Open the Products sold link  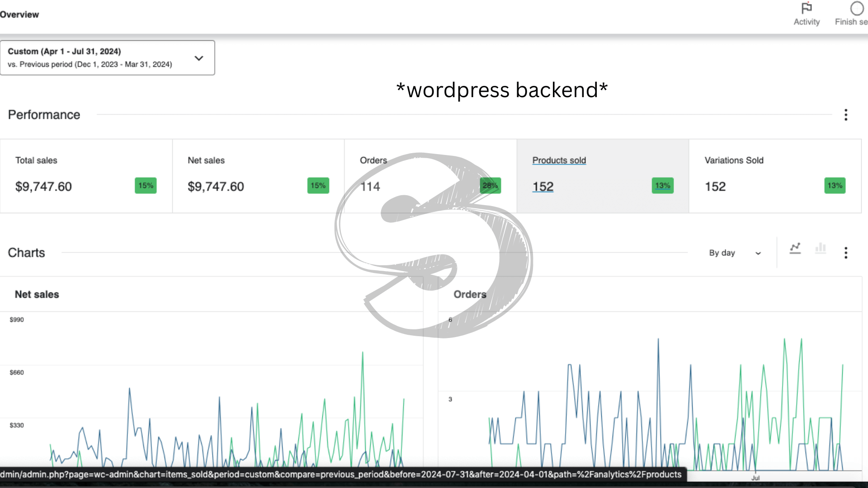(x=559, y=160)
